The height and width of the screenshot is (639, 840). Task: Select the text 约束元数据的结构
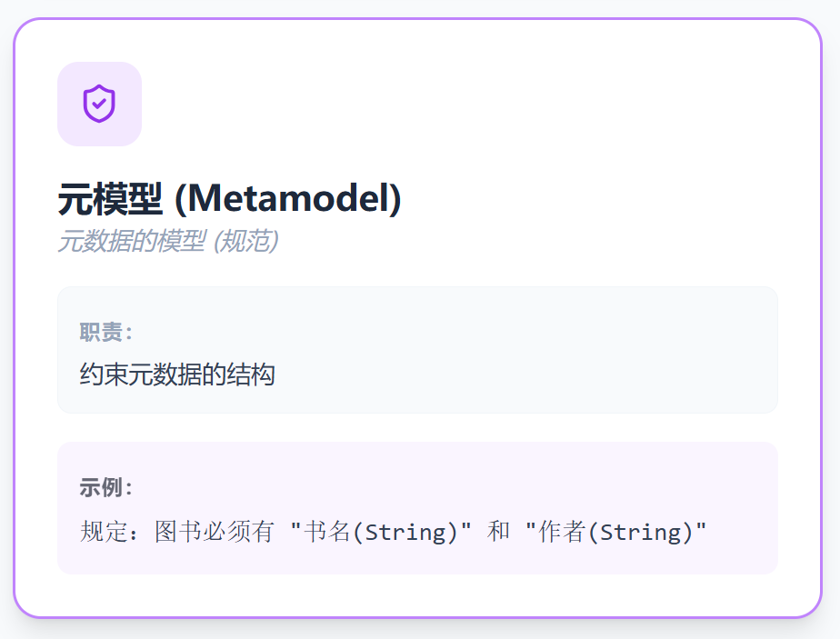coord(177,374)
